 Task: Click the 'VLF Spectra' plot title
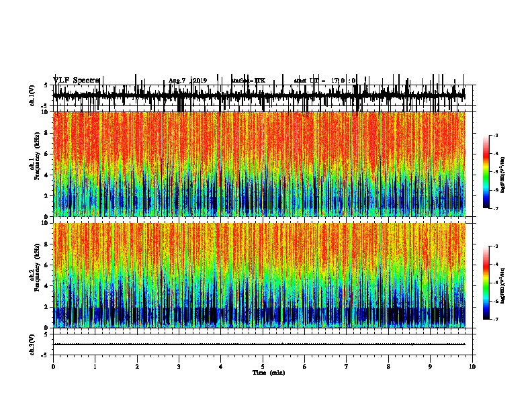(77, 81)
